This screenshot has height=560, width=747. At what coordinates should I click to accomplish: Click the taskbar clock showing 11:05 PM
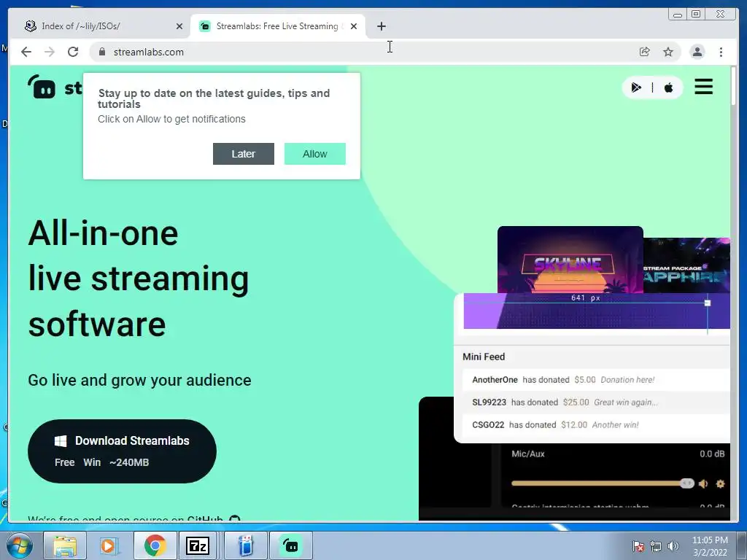709,546
